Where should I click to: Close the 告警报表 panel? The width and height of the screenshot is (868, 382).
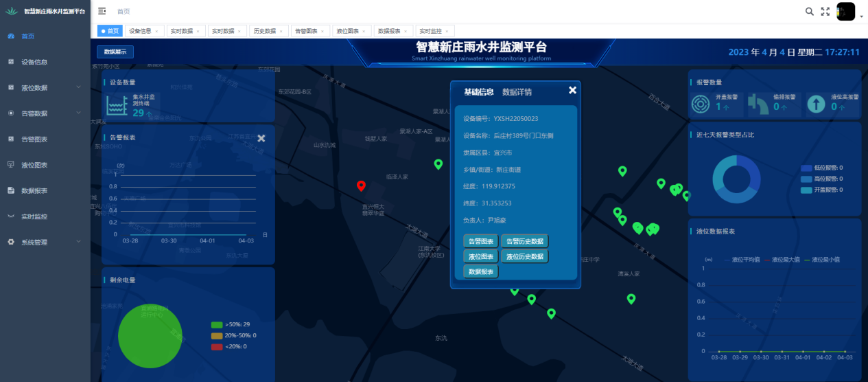pyautogui.click(x=261, y=138)
